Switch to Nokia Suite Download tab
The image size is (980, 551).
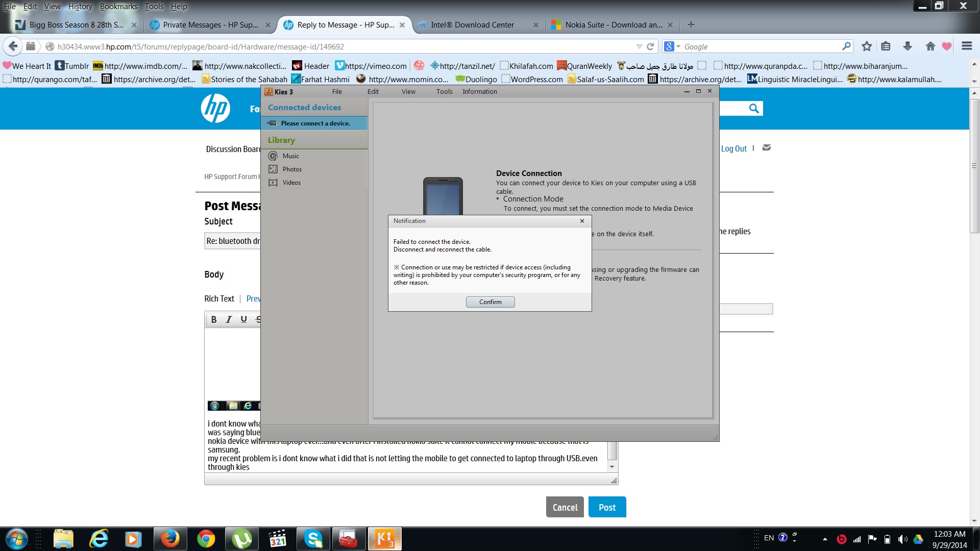pyautogui.click(x=612, y=25)
